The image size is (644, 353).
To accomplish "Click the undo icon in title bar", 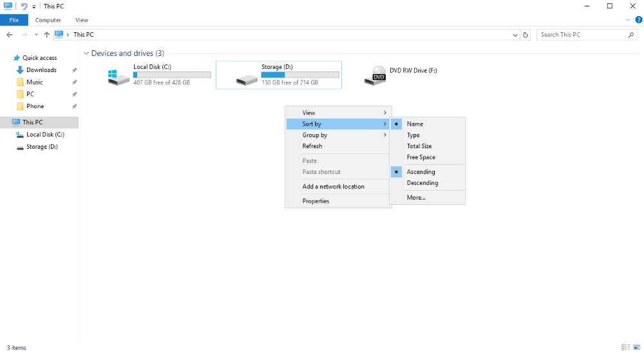I will [24, 6].
